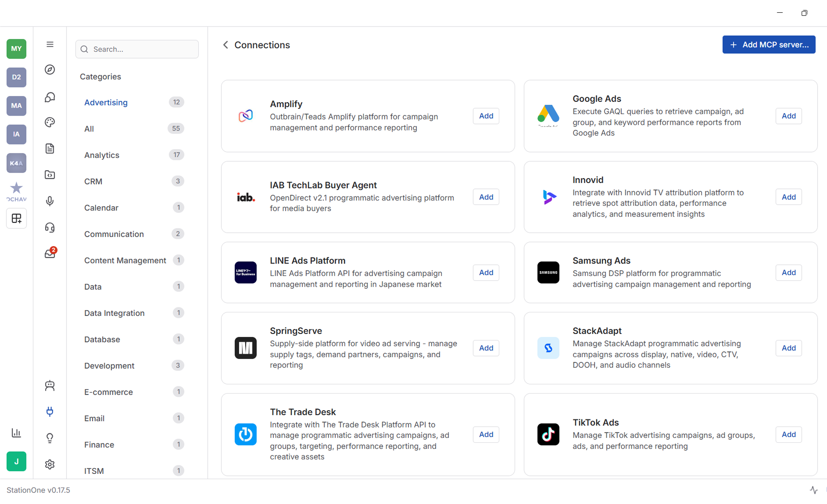Click the bar chart statistics icon
The width and height of the screenshot is (827, 504).
click(16, 432)
